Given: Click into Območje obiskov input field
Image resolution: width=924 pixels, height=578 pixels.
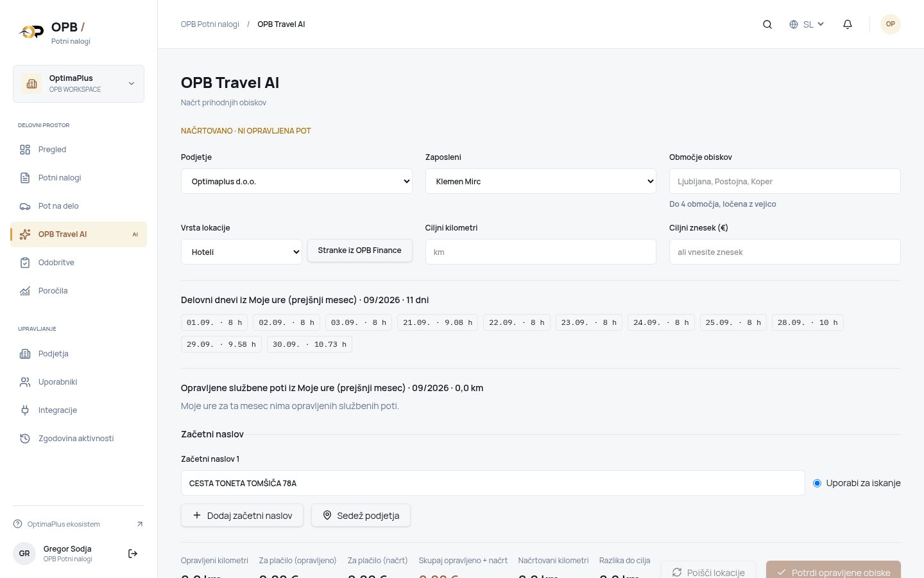Looking at the screenshot, I should [785, 181].
